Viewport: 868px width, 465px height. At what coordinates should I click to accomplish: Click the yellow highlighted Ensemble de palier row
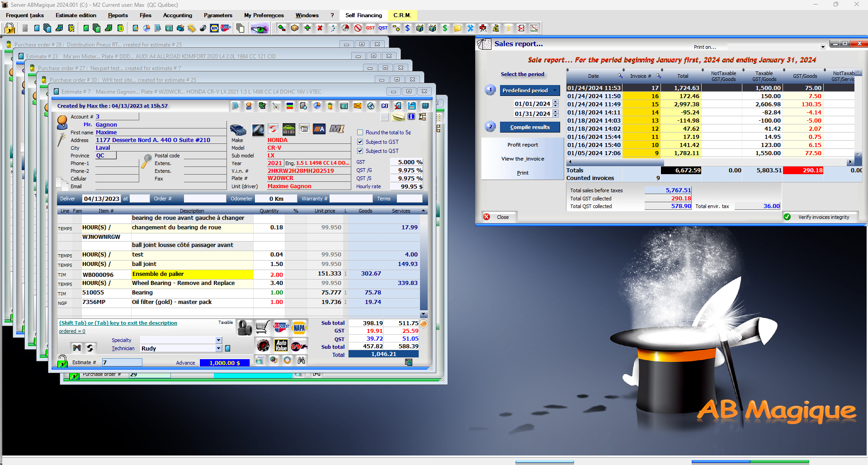(239, 274)
